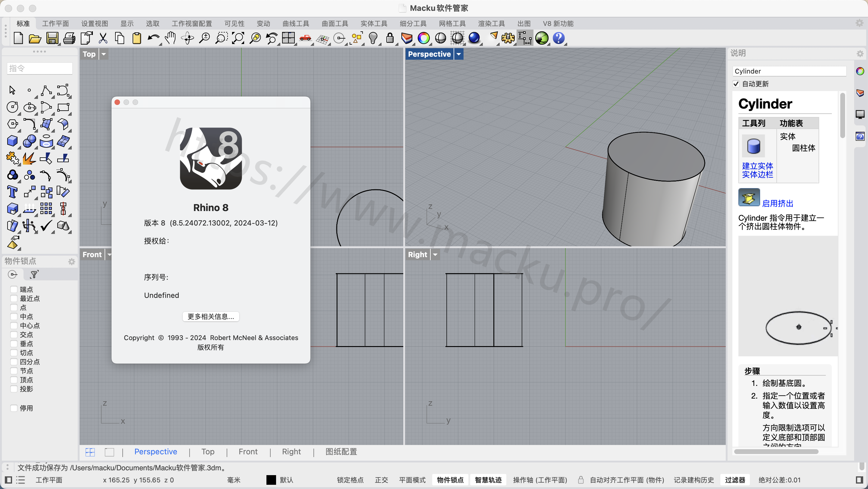Click the 指令 command input field

[x=39, y=68]
